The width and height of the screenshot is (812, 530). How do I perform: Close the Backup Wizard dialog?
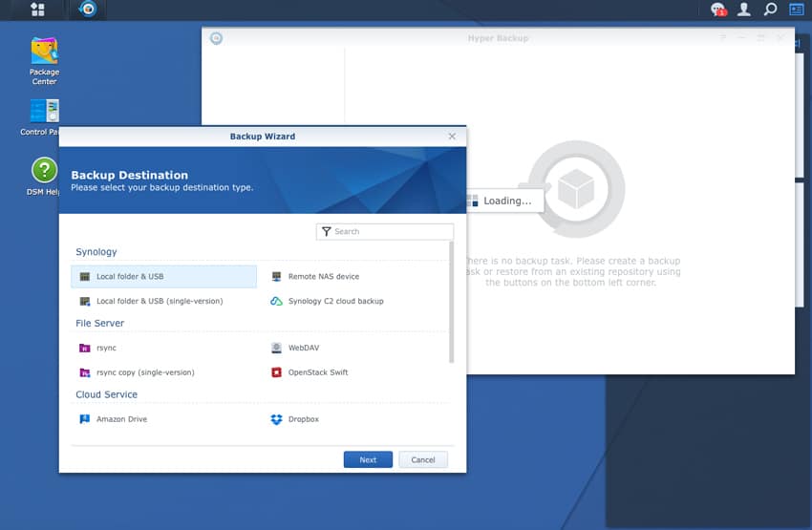[452, 137]
